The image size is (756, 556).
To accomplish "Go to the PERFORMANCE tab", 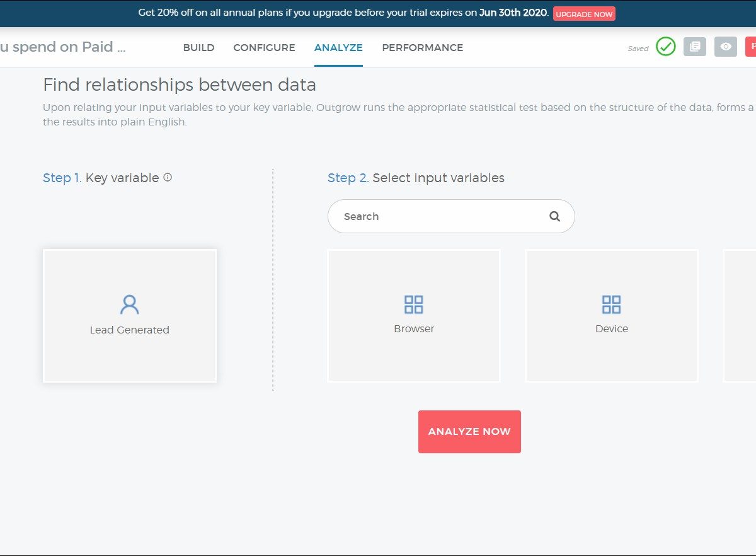I will (422, 48).
